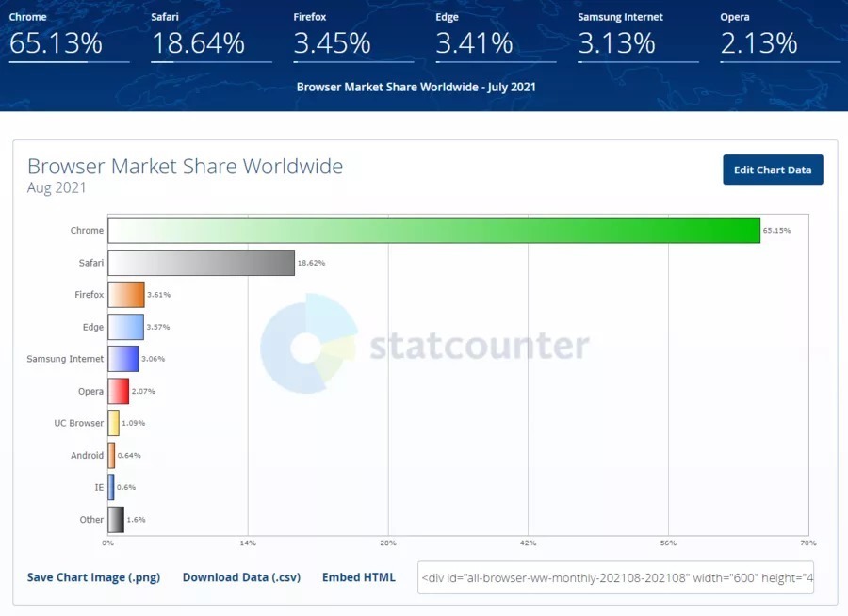Select the Embed HTML link
The width and height of the screenshot is (848, 616).
pyautogui.click(x=359, y=577)
